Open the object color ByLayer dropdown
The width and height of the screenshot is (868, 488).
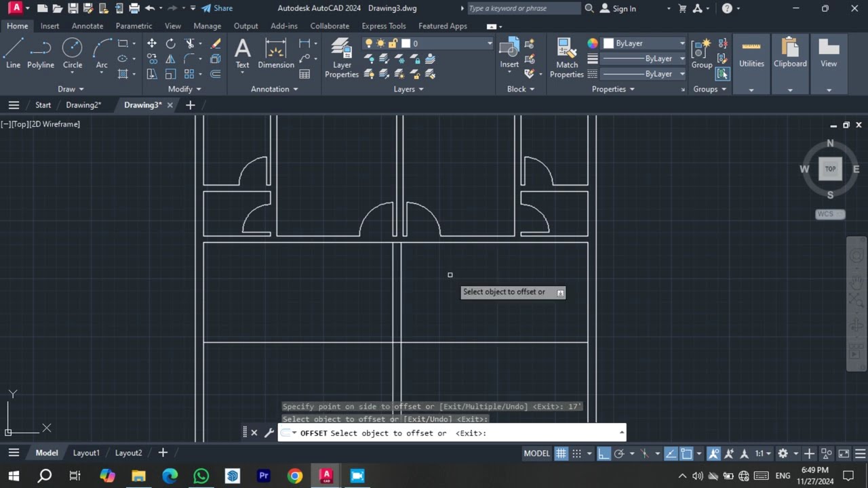pos(682,43)
